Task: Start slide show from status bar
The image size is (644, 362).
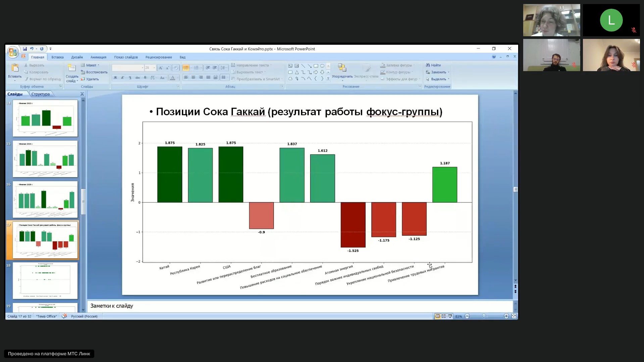Action: tap(450, 316)
